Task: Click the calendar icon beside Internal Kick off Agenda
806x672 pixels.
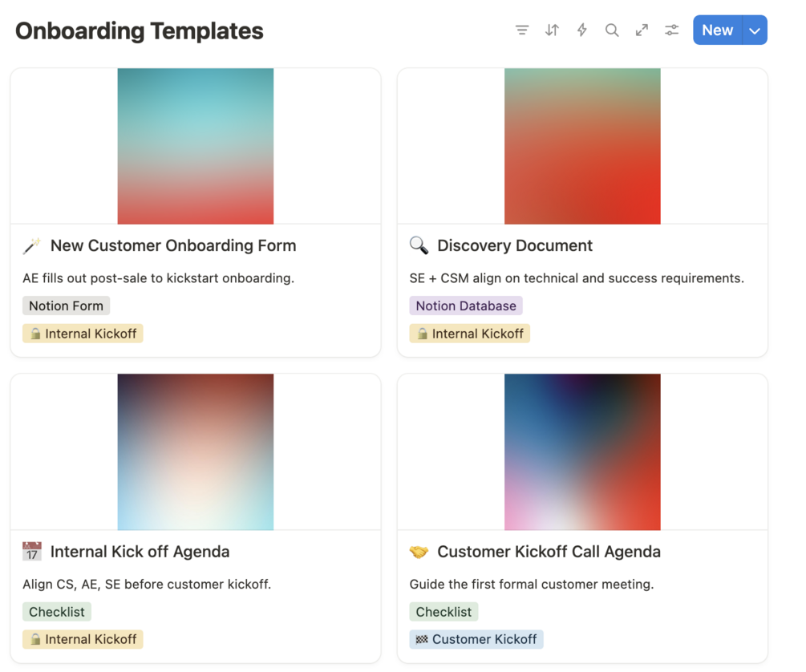Action: click(32, 552)
